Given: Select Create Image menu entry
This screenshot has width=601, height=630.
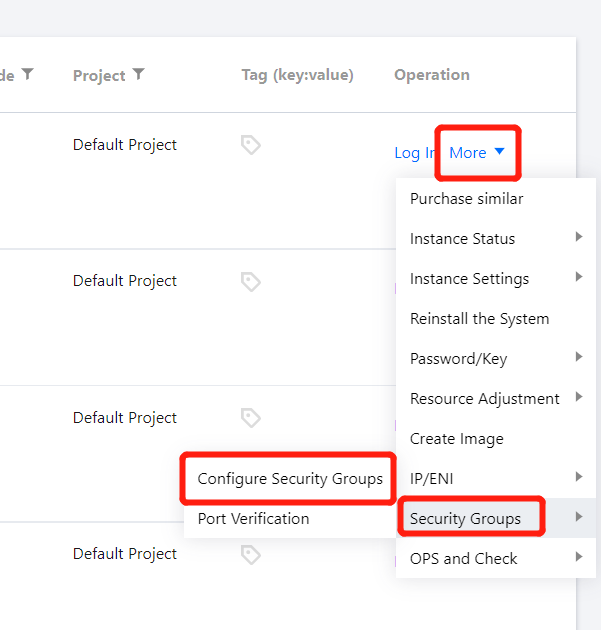Looking at the screenshot, I should pos(456,439).
